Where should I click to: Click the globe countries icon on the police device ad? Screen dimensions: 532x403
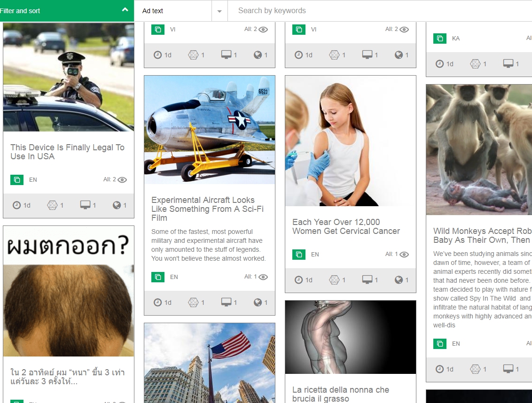(x=117, y=205)
